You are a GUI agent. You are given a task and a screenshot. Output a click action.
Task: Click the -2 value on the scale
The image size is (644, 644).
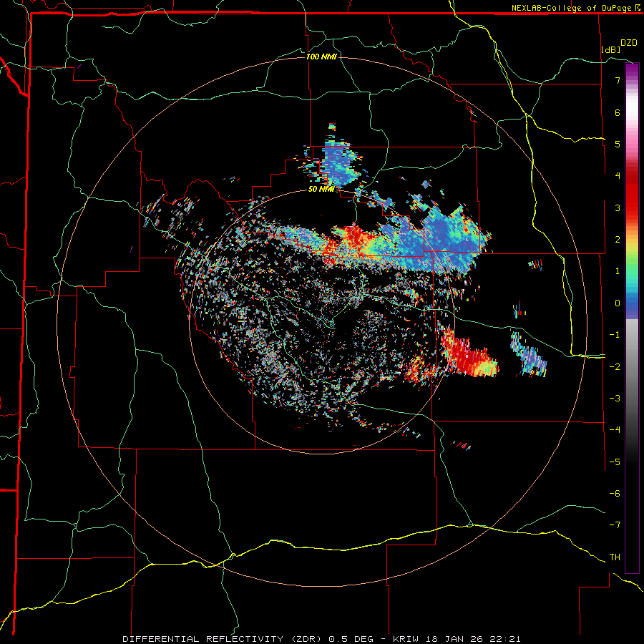(615, 366)
